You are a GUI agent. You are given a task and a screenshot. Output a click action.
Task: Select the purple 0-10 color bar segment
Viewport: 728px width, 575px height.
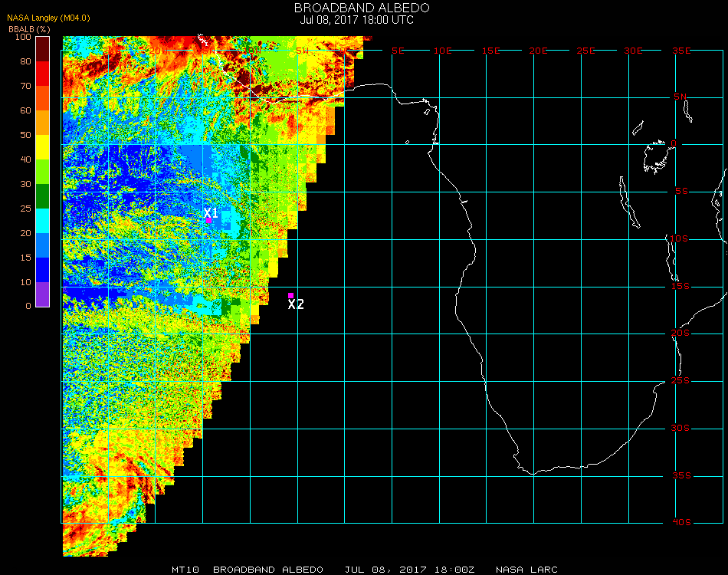[43, 294]
